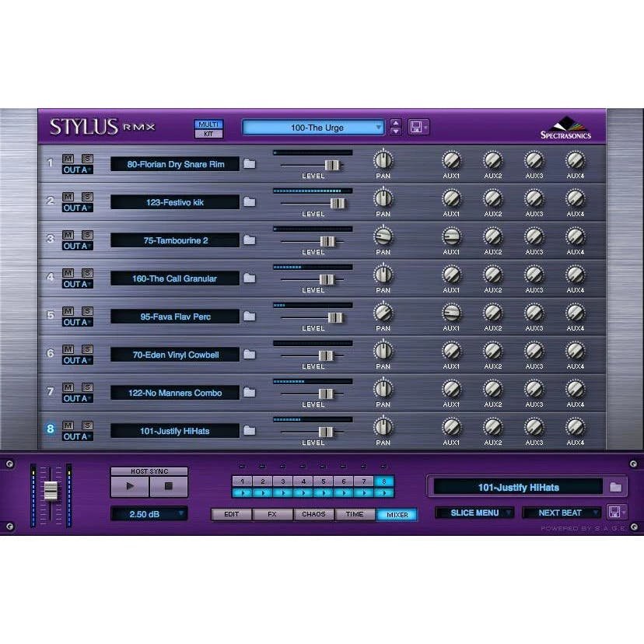Click the PAN knob for part 1

[383, 160]
